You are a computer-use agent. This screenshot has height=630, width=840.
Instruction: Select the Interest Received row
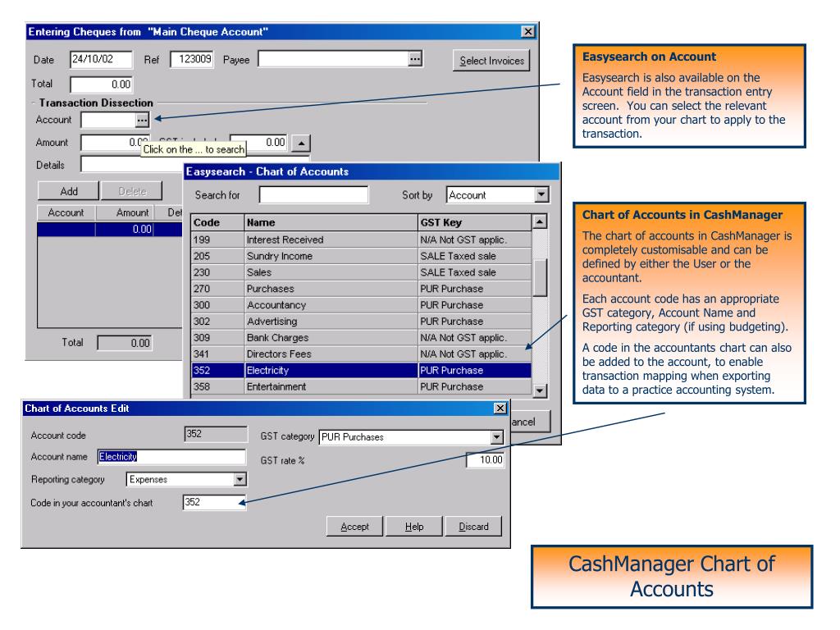click(361, 240)
